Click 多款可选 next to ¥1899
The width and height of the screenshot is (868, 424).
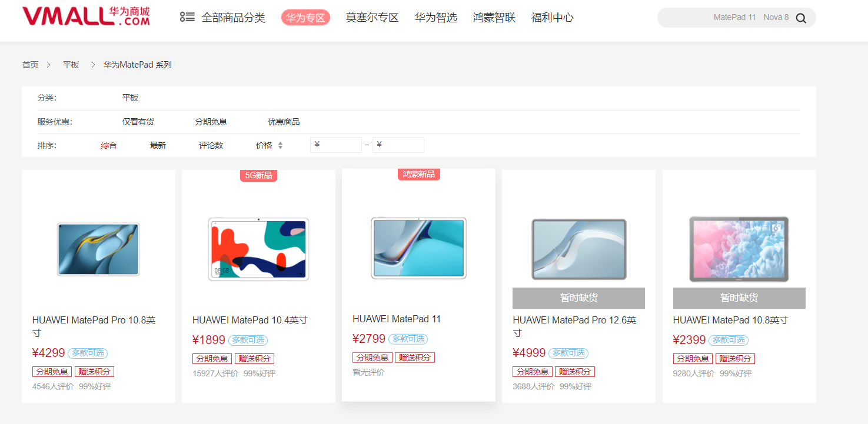[x=248, y=340]
